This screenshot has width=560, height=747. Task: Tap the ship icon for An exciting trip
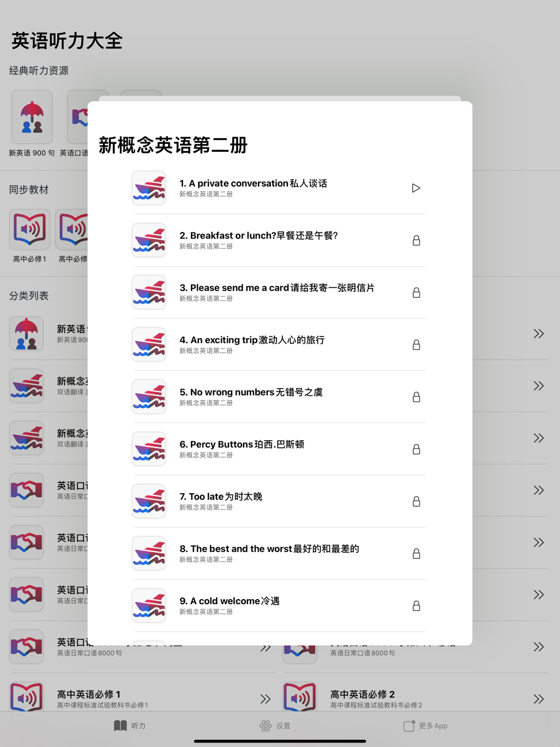pos(149,344)
